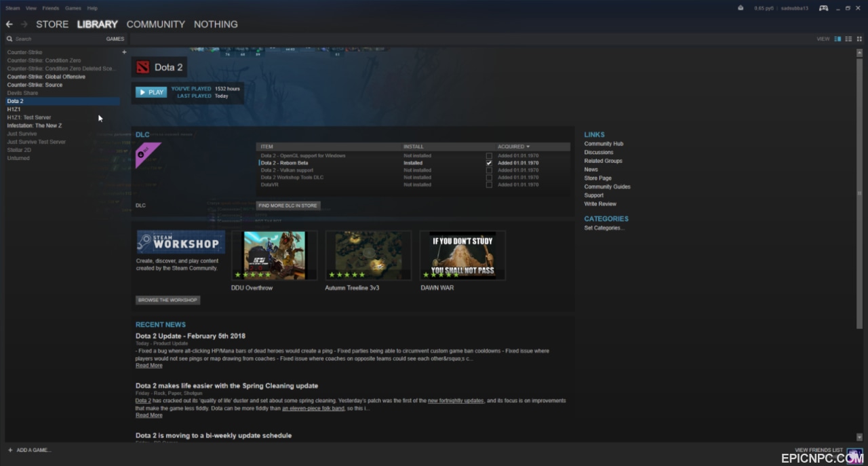Open the GAMES filter dropdown

(115, 39)
